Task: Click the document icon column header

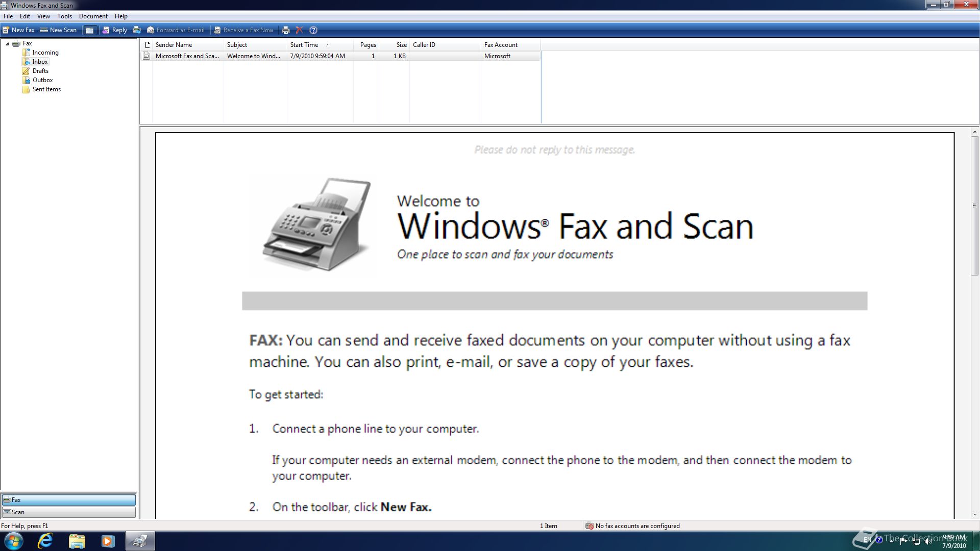Action: tap(146, 45)
